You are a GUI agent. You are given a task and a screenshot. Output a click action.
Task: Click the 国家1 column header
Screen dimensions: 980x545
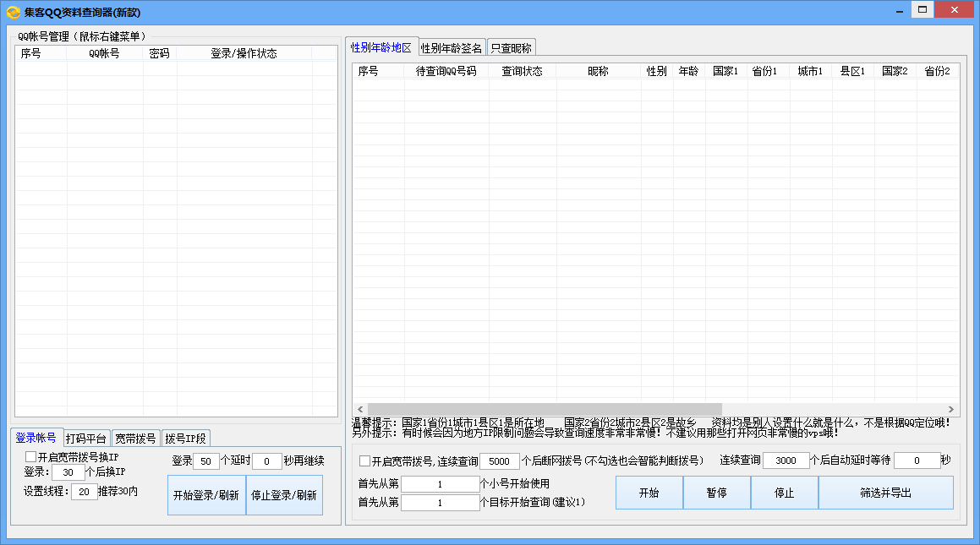pos(726,71)
